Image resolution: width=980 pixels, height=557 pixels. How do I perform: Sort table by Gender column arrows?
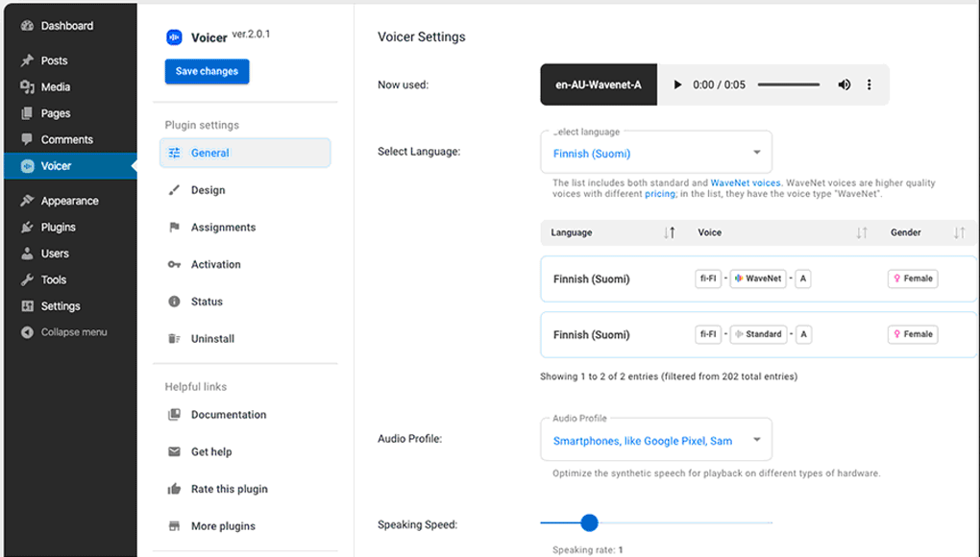(959, 232)
